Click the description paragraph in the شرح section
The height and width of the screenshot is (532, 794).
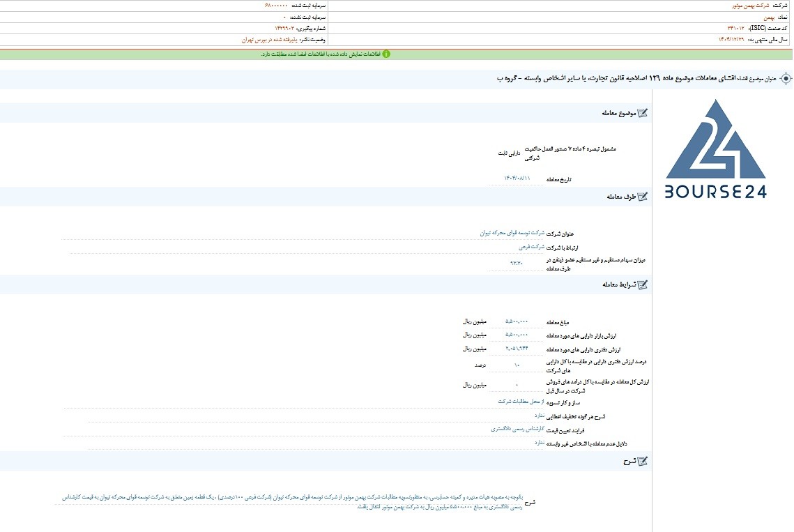[293, 502]
